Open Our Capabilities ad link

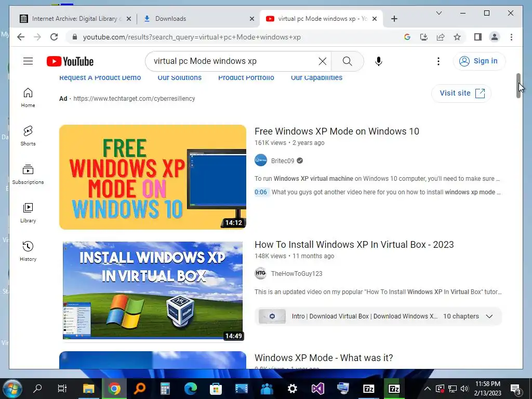[316, 78]
